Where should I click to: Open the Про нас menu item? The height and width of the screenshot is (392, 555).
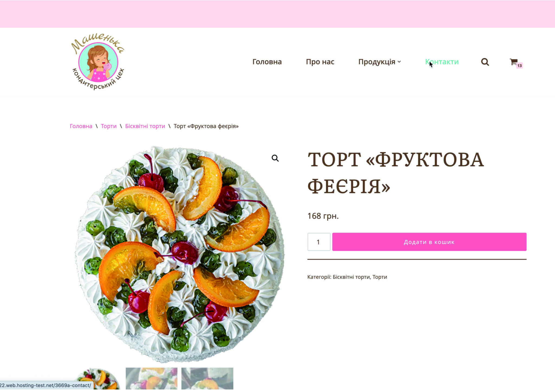pos(320,62)
